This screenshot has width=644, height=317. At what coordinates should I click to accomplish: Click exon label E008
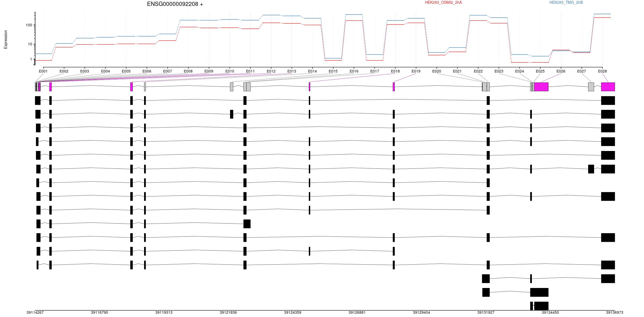point(188,71)
